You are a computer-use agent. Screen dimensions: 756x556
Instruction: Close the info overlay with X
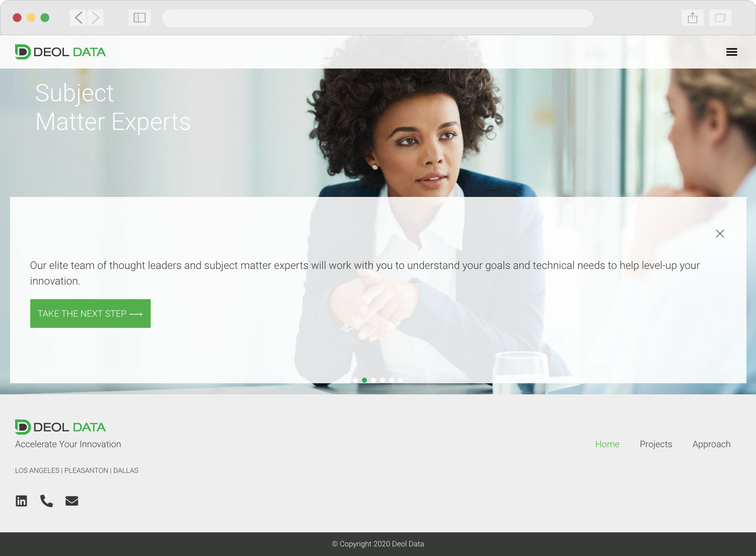[x=720, y=233]
